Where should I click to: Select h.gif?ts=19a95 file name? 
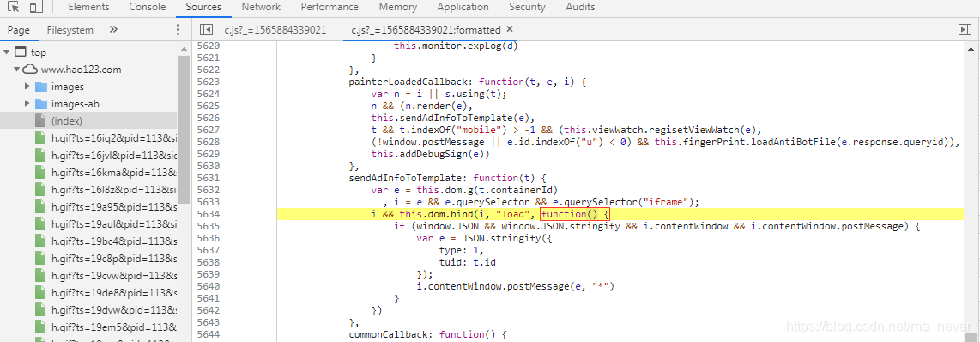coord(114,206)
